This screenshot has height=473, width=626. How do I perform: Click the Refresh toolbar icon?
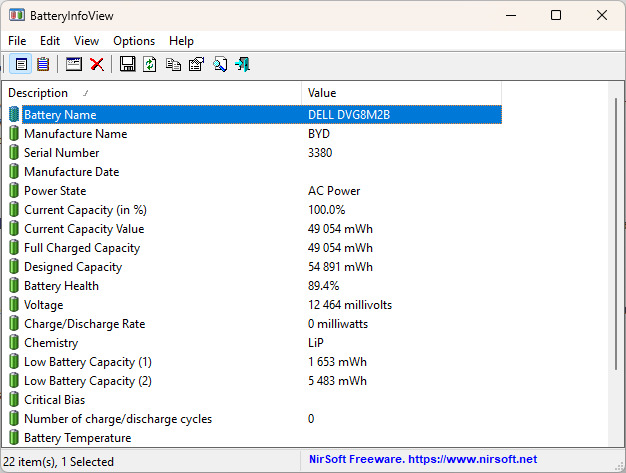(150, 64)
